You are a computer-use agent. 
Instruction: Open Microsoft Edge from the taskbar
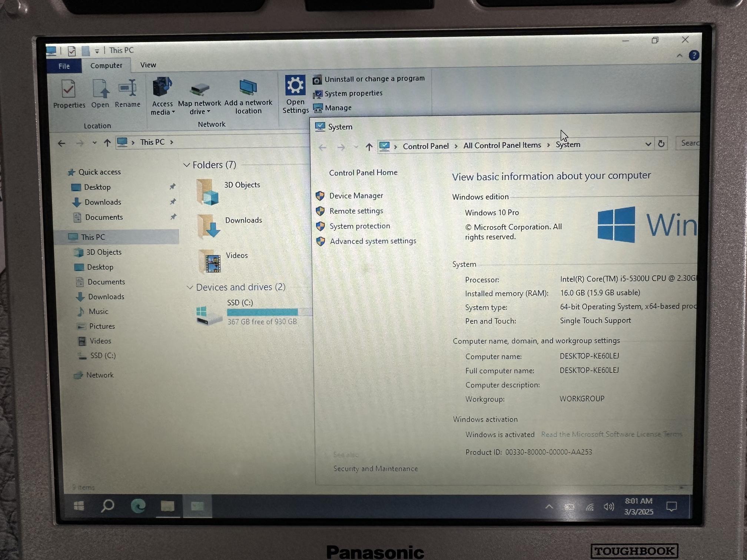[x=138, y=506]
